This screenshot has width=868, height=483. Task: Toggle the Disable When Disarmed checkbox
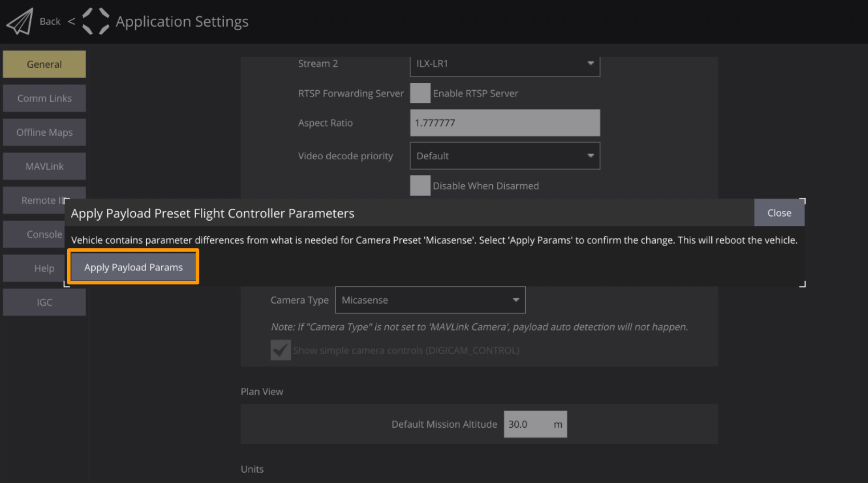[x=420, y=186]
